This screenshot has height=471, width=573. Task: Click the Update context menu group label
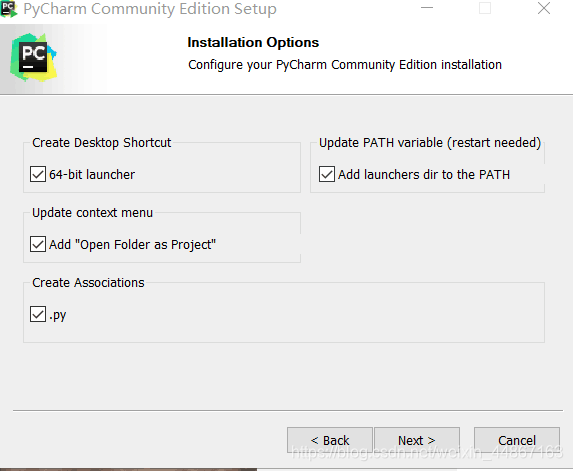[92, 213]
